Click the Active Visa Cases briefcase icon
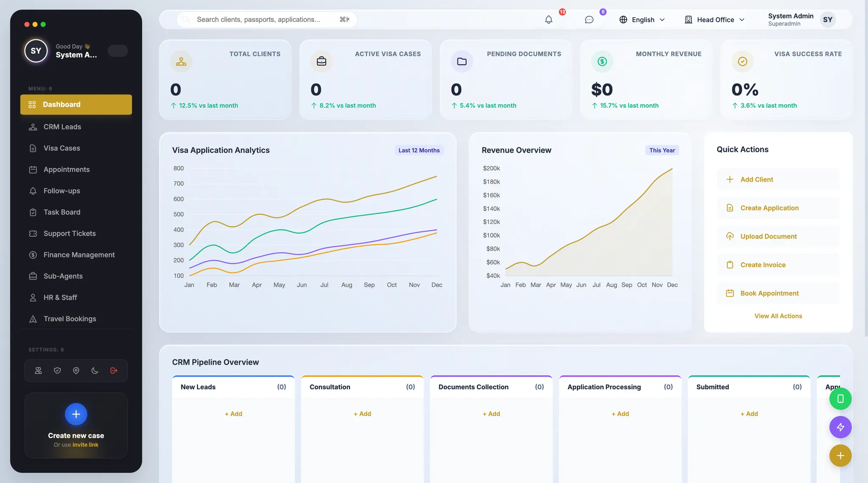The height and width of the screenshot is (483, 868). point(322,61)
